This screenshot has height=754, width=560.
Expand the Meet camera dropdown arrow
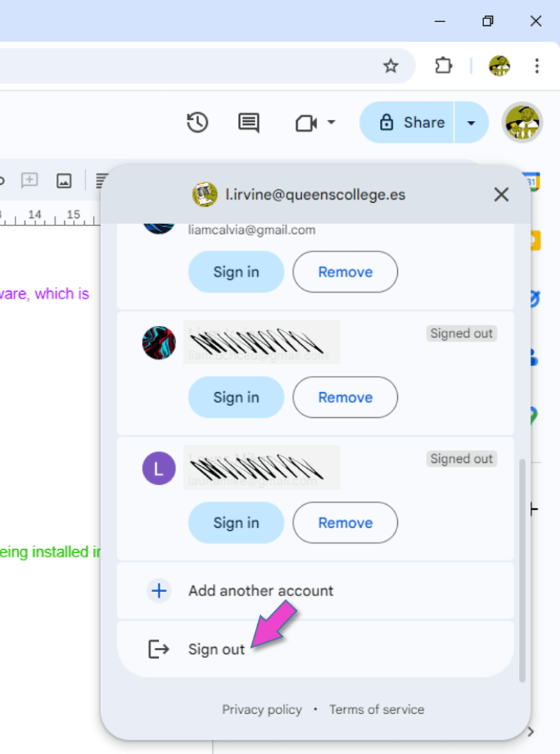pos(332,122)
